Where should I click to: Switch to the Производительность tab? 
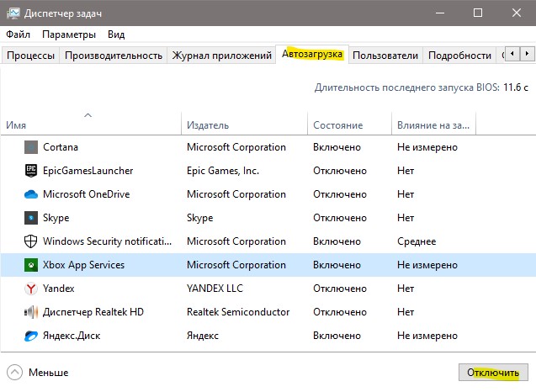(114, 56)
